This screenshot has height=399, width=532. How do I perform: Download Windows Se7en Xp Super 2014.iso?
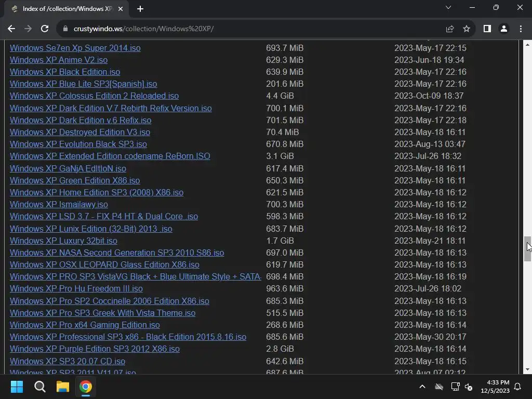click(75, 48)
